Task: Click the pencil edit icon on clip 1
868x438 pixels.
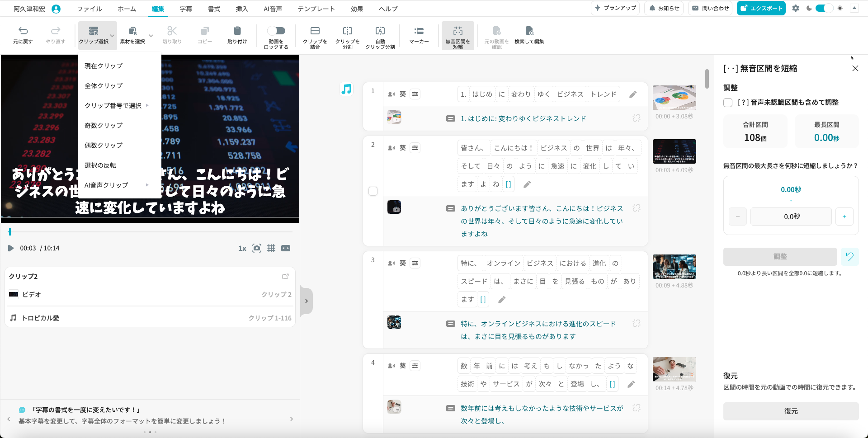Action: point(633,94)
